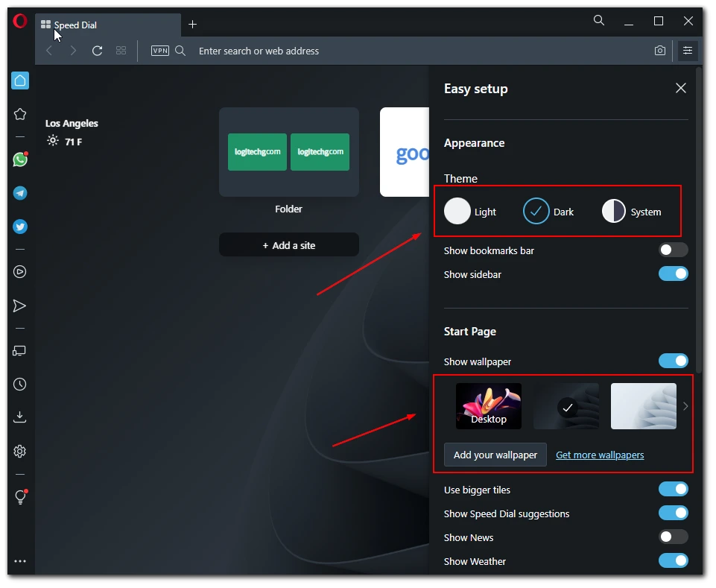This screenshot has width=716, height=588.
Task: Click the Add your wallpaper button
Action: [495, 455]
